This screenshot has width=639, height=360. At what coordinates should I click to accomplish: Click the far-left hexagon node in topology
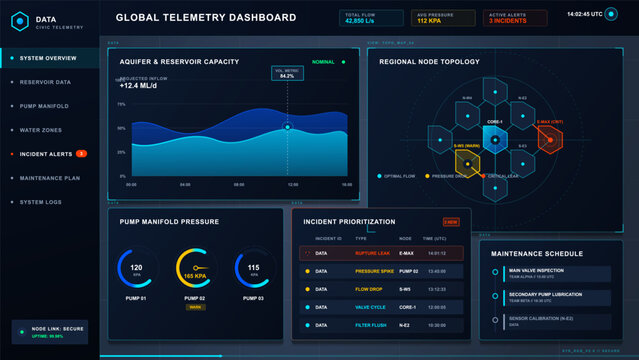tap(440, 140)
